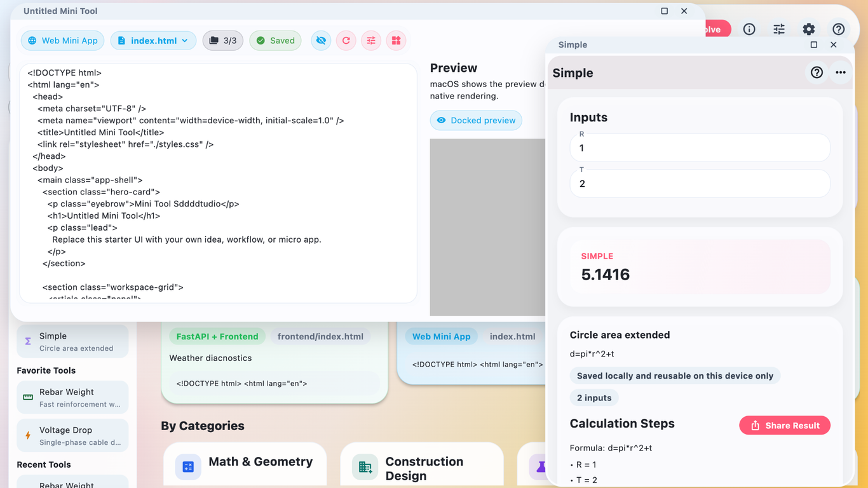Click the T input field
Screen dimensions: 868x488
700,184
